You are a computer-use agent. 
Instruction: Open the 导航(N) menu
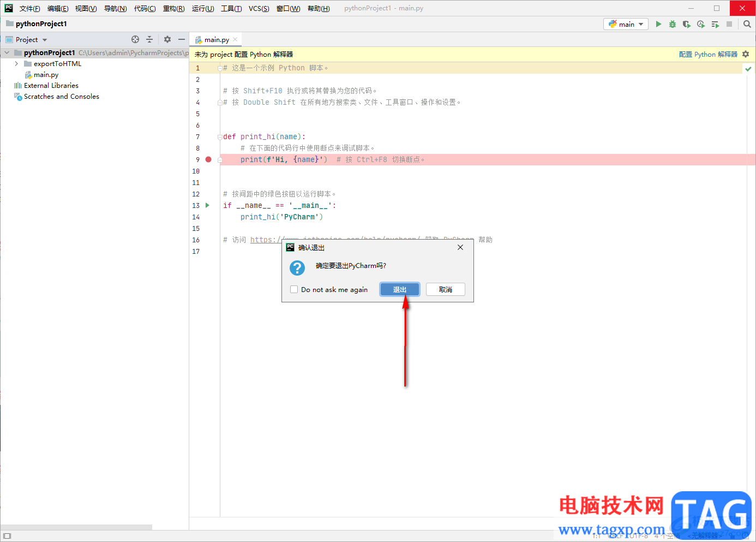pyautogui.click(x=115, y=8)
